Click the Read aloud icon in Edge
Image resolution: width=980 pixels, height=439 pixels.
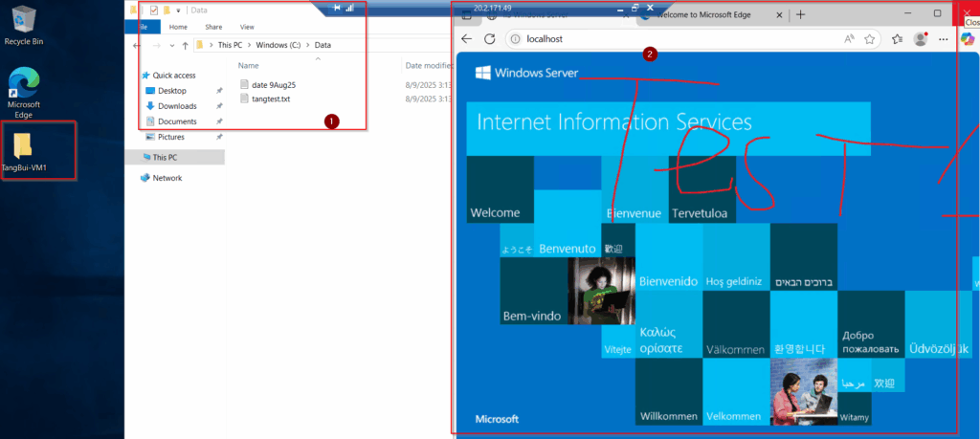pos(850,38)
